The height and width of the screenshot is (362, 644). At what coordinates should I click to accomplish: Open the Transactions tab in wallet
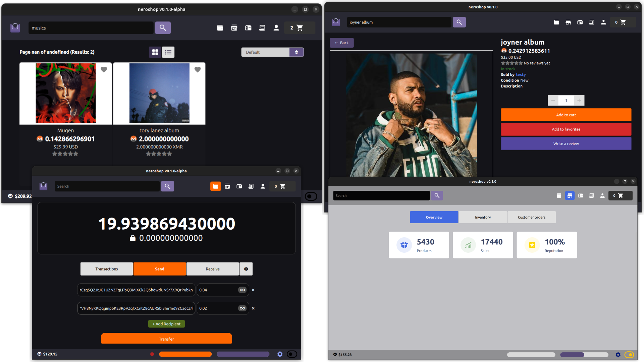tap(106, 269)
